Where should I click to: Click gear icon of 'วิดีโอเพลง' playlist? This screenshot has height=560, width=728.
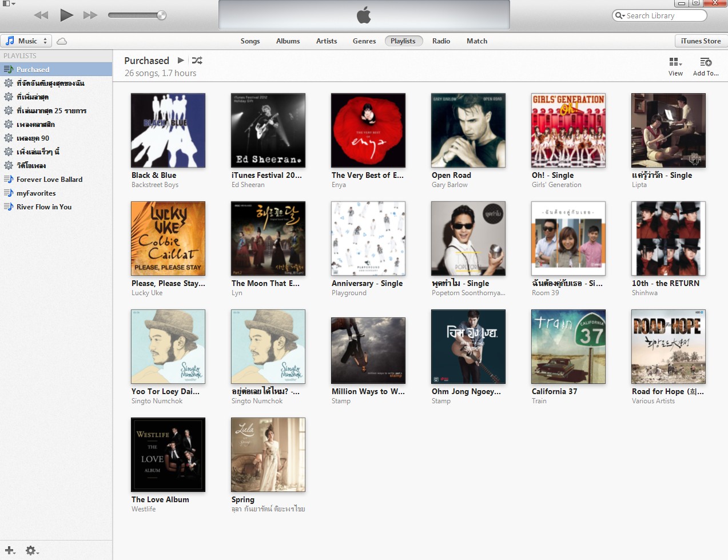click(9, 165)
